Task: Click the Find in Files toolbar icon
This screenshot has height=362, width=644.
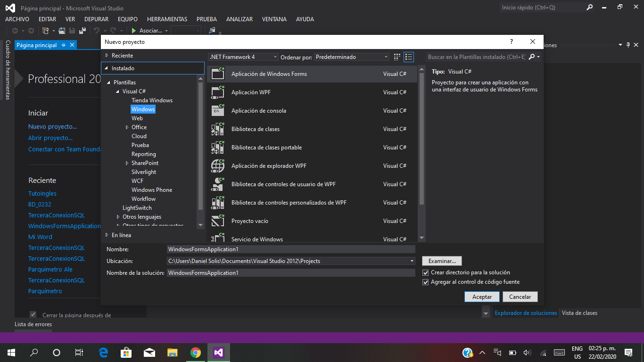Action: [212, 31]
